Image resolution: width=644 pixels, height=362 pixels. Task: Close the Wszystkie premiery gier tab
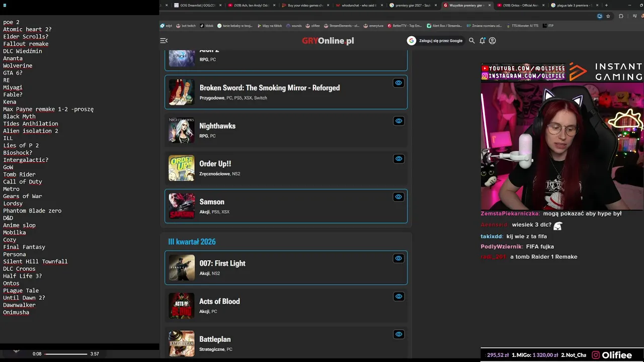click(489, 6)
